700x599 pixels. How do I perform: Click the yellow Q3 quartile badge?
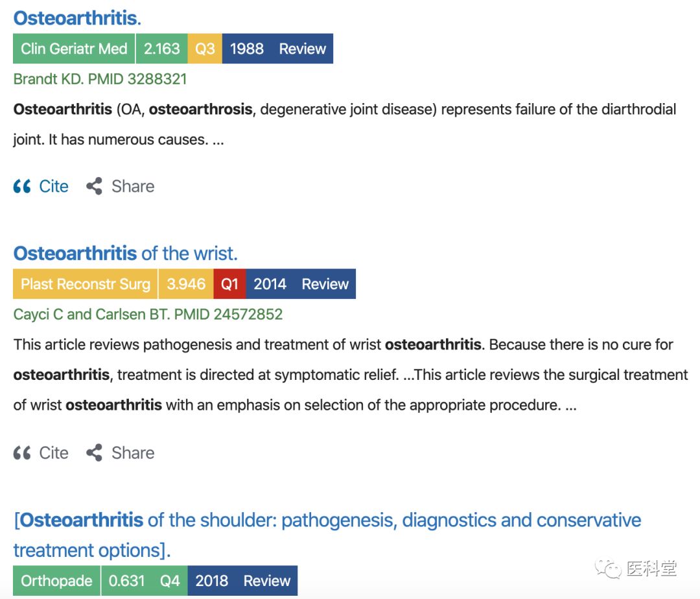205,49
